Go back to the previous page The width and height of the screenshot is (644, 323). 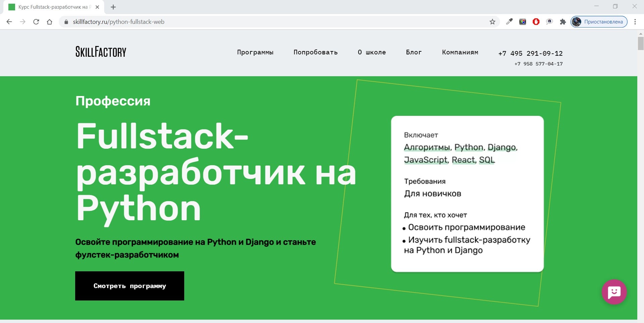[x=9, y=22]
